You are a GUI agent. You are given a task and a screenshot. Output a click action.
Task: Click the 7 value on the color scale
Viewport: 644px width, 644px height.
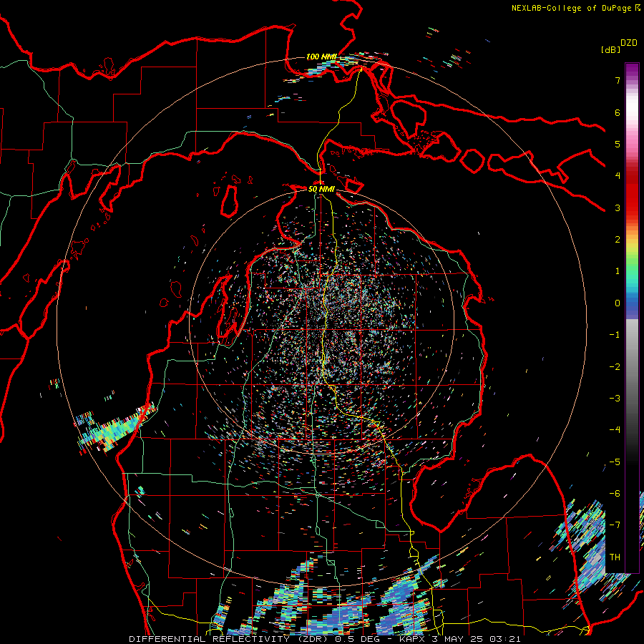(618, 80)
